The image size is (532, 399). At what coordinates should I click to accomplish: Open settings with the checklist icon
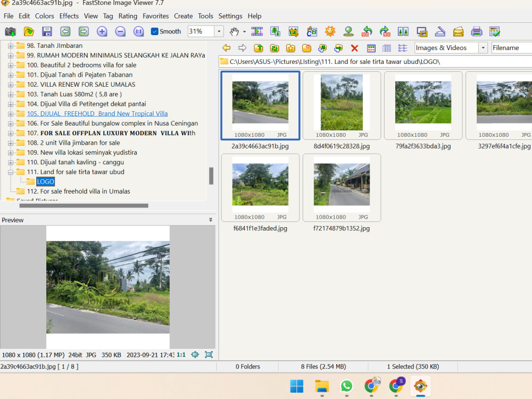[495, 31]
